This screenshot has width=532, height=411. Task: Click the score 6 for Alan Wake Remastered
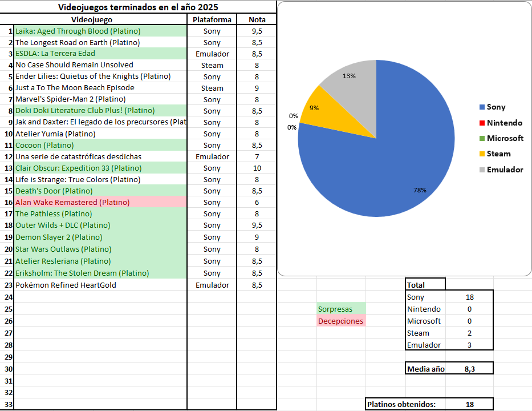pos(257,203)
